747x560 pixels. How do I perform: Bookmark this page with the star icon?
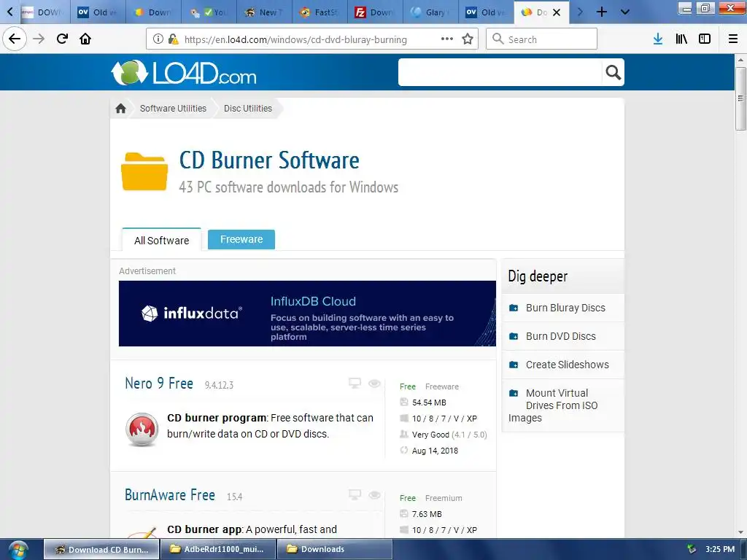tap(468, 39)
